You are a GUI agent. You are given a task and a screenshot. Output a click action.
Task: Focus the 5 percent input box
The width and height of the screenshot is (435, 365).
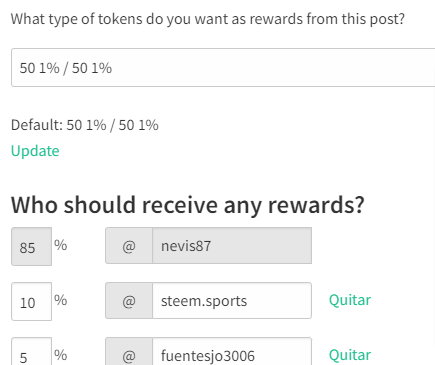click(x=32, y=352)
